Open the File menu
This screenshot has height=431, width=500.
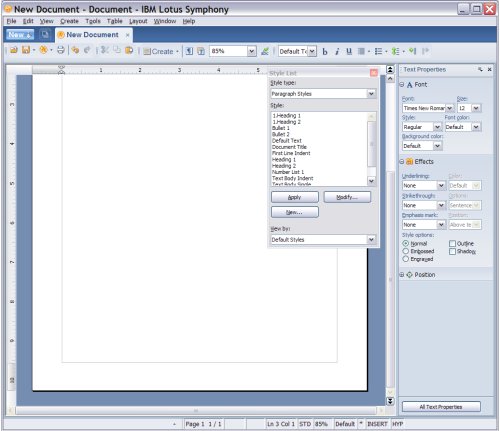pyautogui.click(x=11, y=21)
